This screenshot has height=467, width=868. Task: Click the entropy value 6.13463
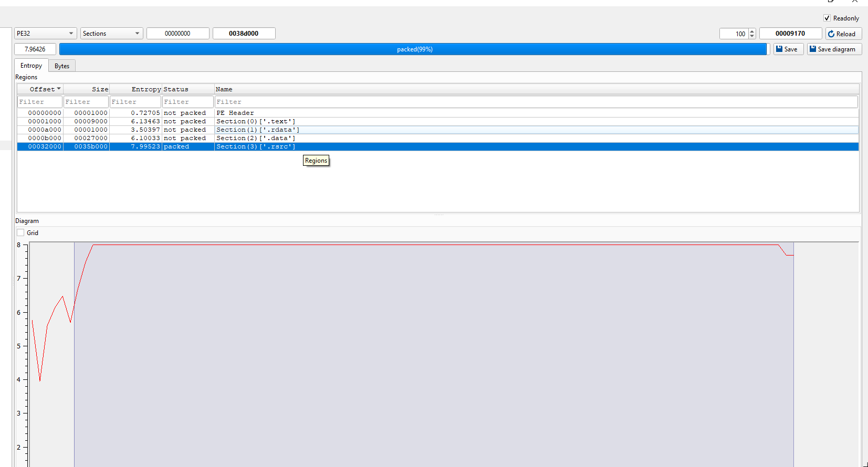tap(145, 121)
